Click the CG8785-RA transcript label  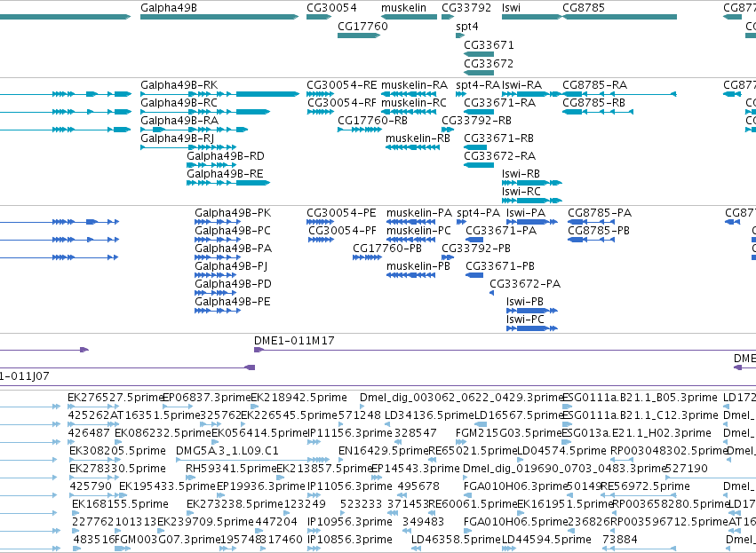[595, 85]
